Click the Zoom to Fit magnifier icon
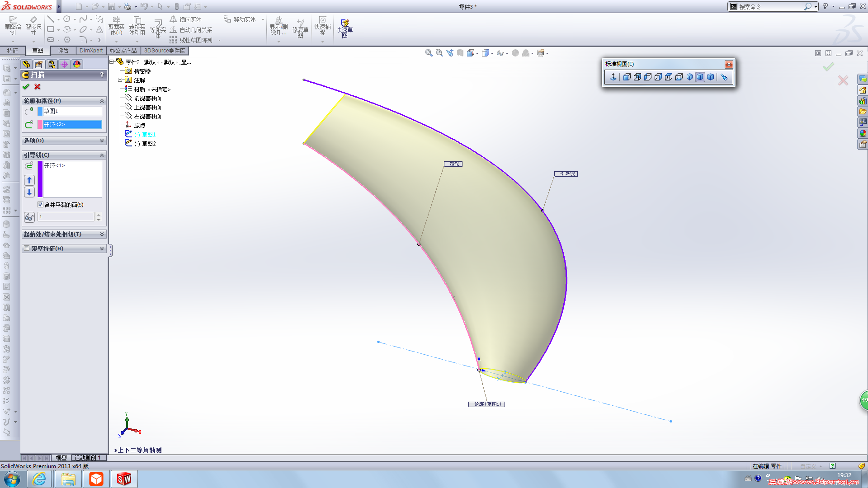This screenshot has height=488, width=868. coord(429,53)
